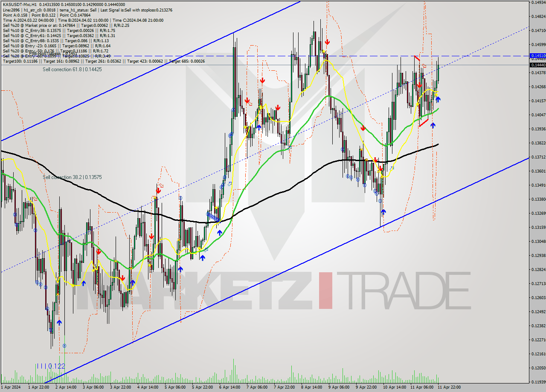Click the 0.13822 price axis label
Screen dimensions: 546x392
(x=538, y=143)
